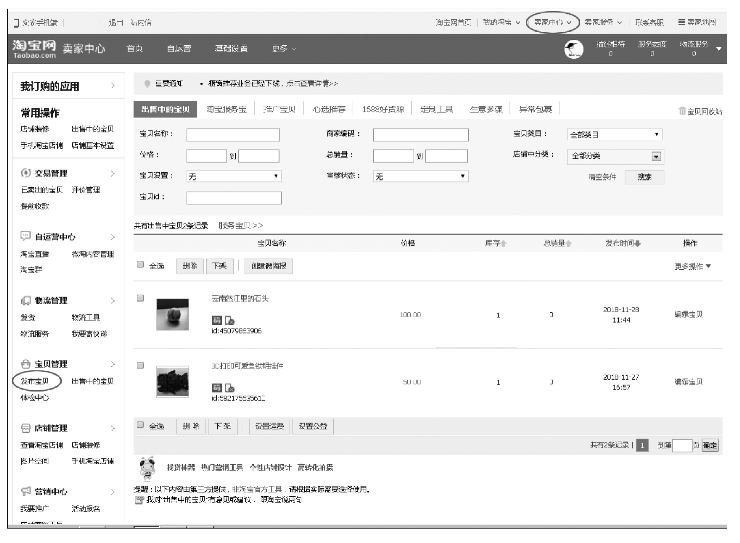Sort by 库存 using its arrow icon
Screen dimensions: 740x543
coord(502,243)
